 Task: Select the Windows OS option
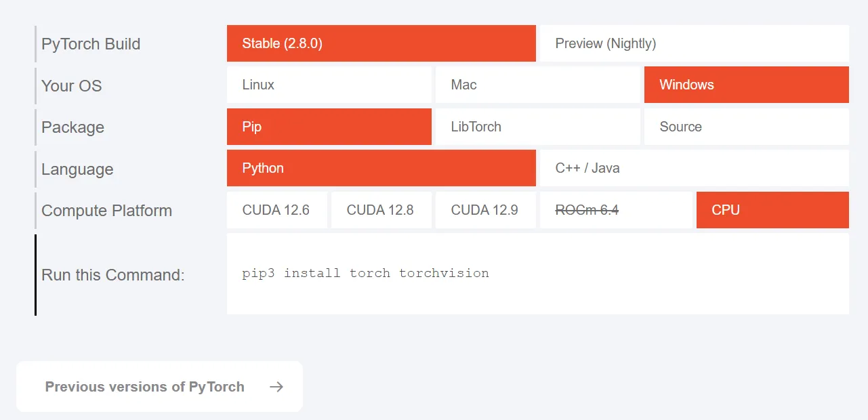tap(746, 85)
